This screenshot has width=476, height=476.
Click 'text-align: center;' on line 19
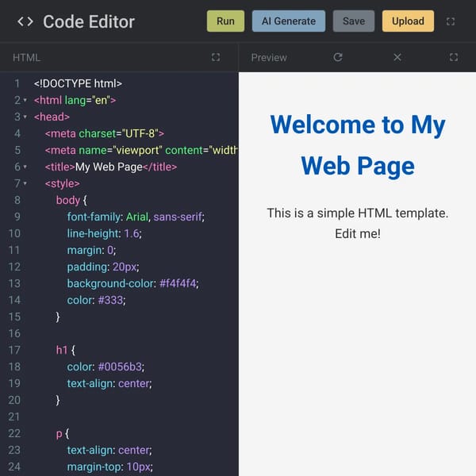(x=109, y=384)
